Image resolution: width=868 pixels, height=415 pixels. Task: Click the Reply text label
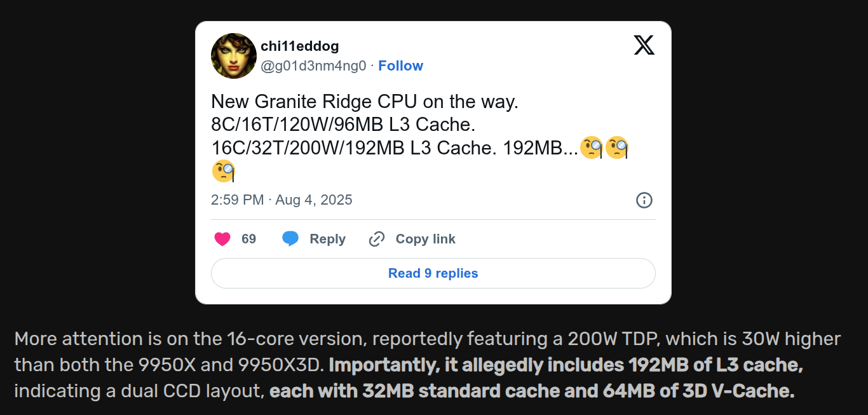[327, 239]
